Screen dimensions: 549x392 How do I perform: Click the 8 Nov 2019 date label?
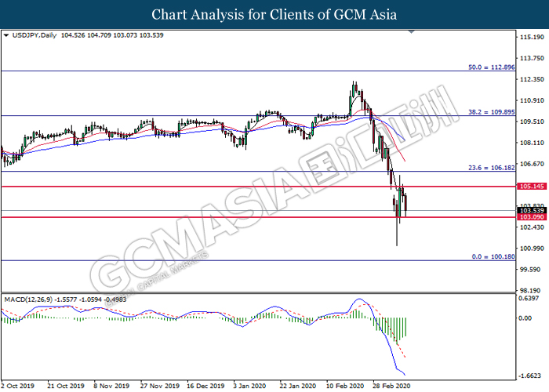[111, 386]
